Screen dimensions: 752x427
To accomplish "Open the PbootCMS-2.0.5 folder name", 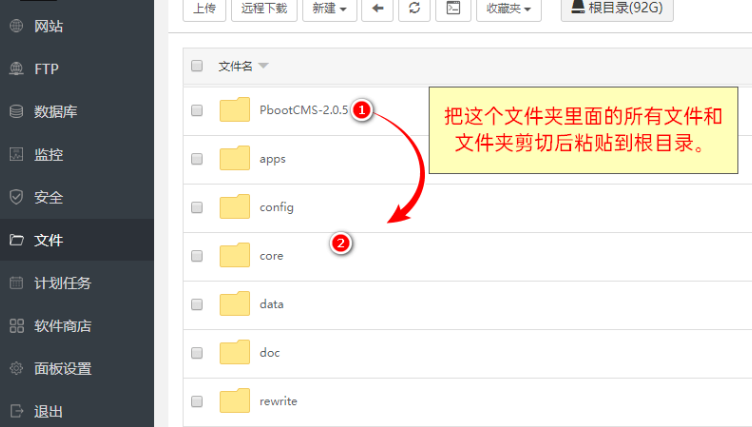I will [x=304, y=110].
